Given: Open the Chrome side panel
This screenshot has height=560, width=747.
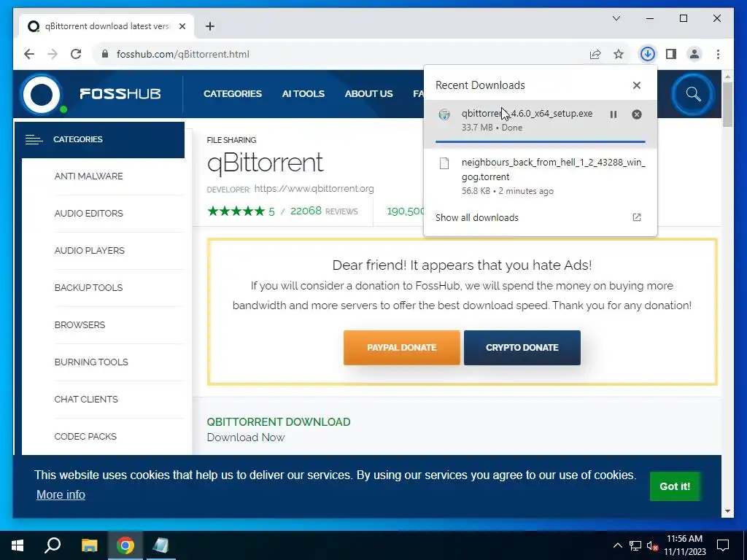Looking at the screenshot, I should point(671,54).
